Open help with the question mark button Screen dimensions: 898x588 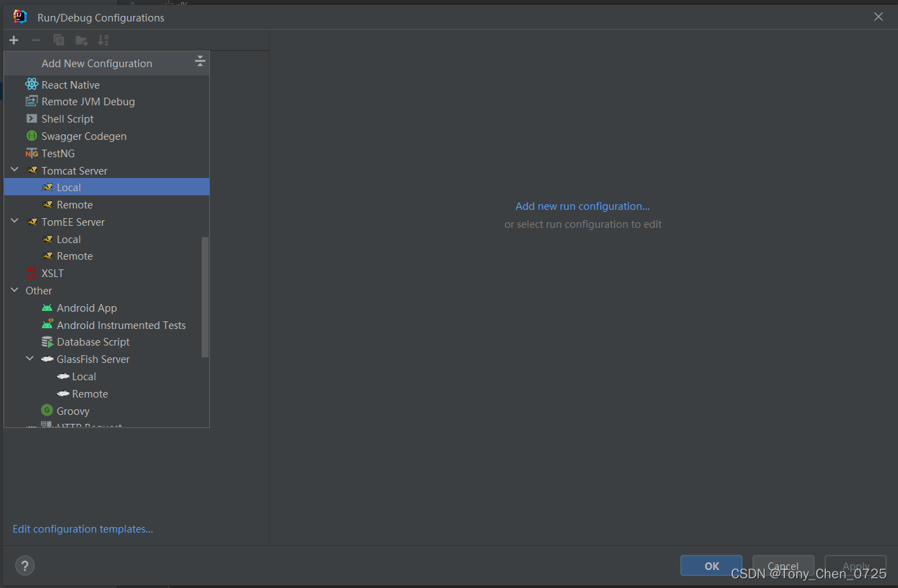point(25,566)
